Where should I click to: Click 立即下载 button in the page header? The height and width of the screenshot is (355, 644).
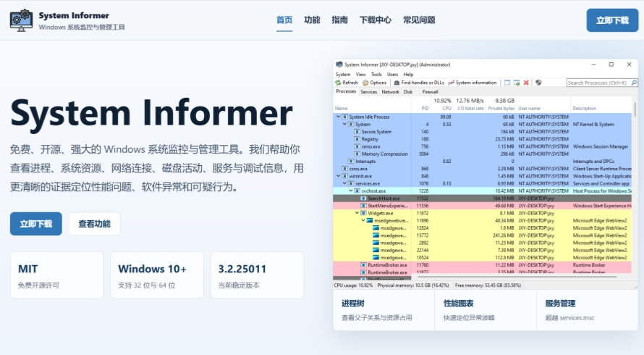[x=612, y=20]
